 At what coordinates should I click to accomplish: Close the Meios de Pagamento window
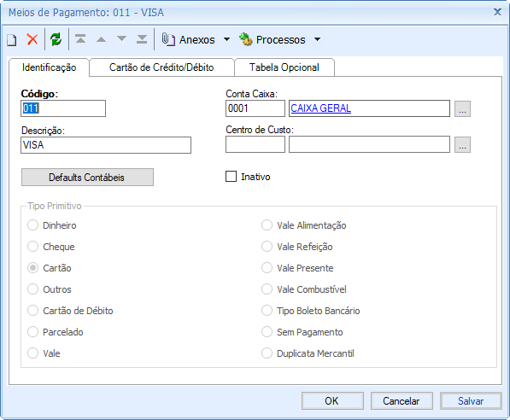coord(497,12)
